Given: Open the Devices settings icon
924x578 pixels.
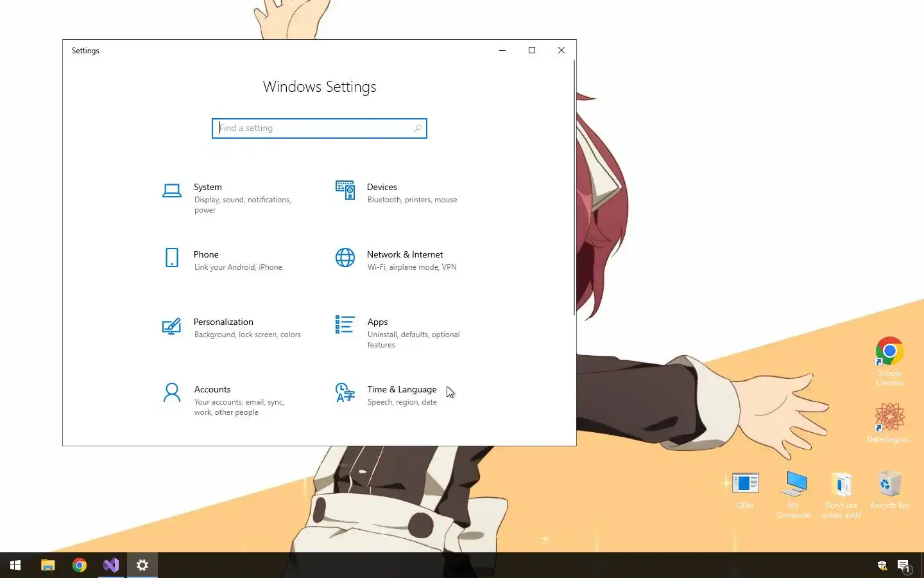Looking at the screenshot, I should click(x=345, y=190).
